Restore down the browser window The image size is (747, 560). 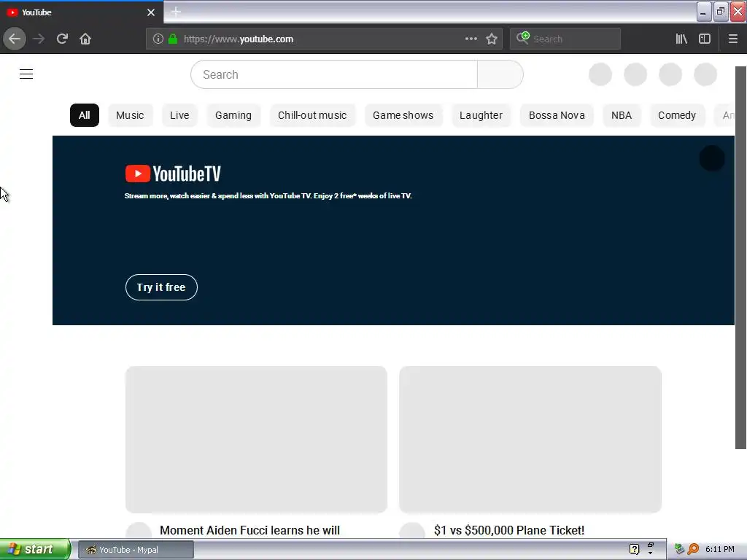click(721, 12)
